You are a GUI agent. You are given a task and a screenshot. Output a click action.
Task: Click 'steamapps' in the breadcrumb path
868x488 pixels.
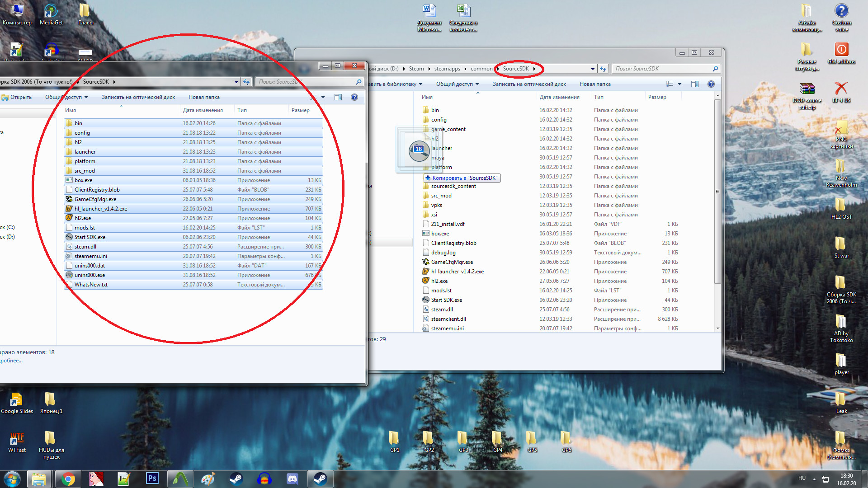pos(447,69)
